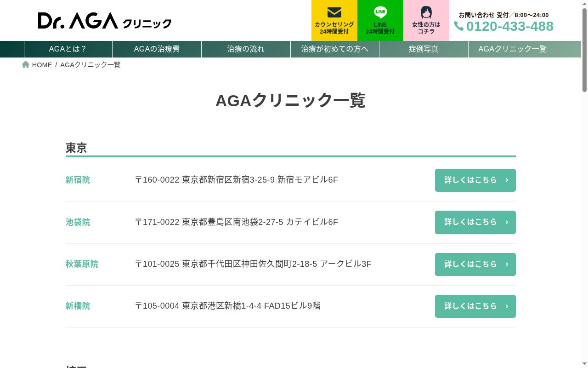Image resolution: width=588 pixels, height=368 pixels.
Task: Open the 新橋院 clinic link
Action: click(x=78, y=306)
